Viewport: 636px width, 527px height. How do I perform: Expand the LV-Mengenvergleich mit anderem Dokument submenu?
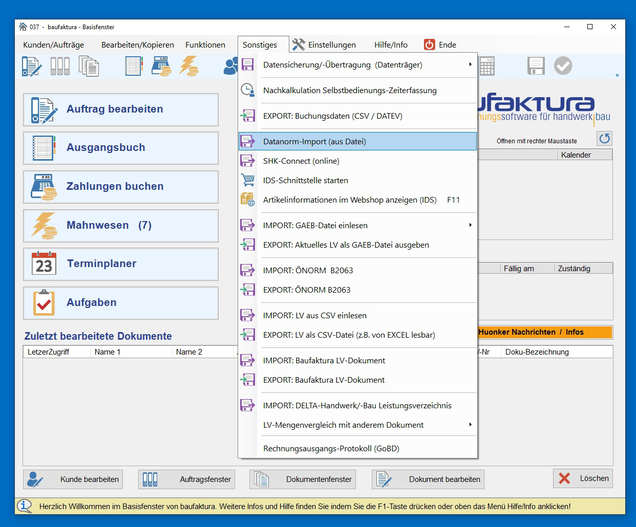470,424
